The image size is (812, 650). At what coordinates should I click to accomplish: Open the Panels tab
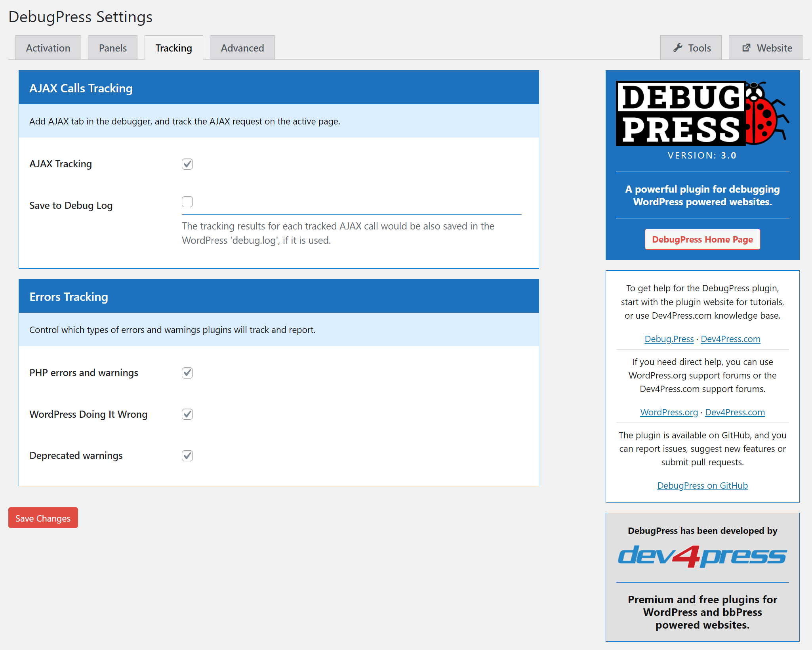[112, 48]
